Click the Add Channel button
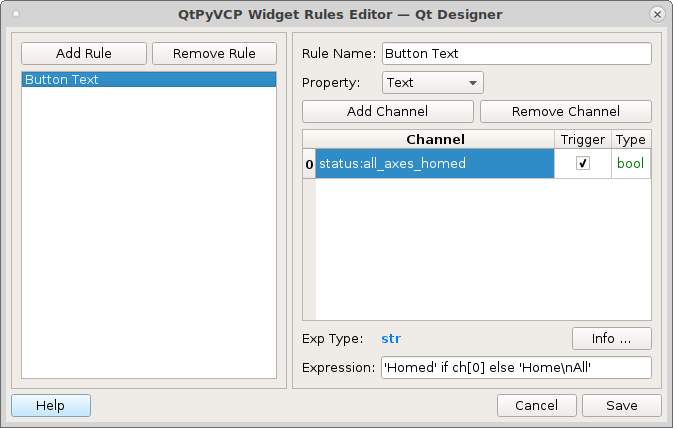The image size is (673, 428). click(388, 112)
